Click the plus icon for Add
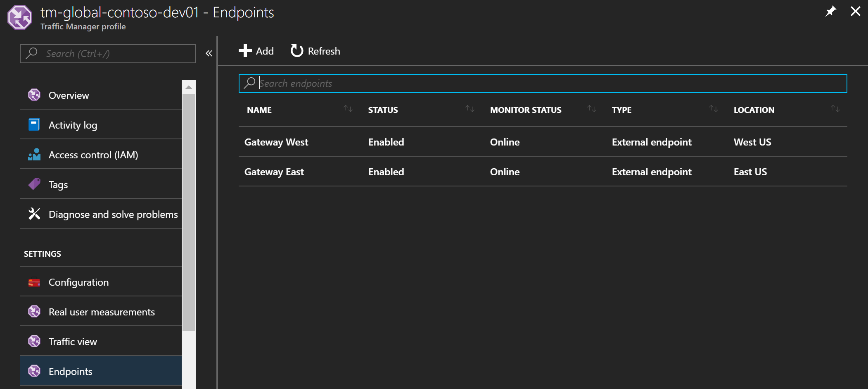 click(x=245, y=51)
